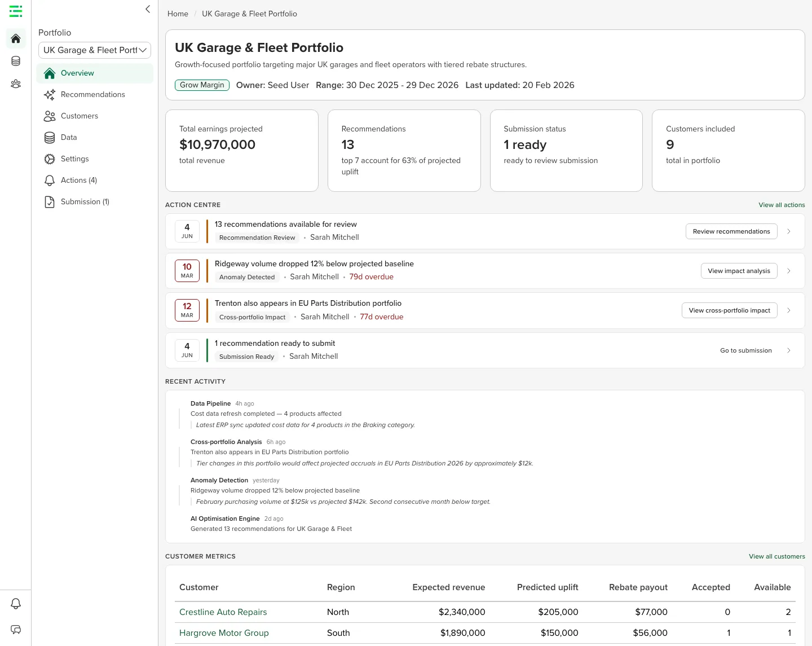The height and width of the screenshot is (646, 812).
Task: Click the Settings gear icon
Action: [x=50, y=159]
